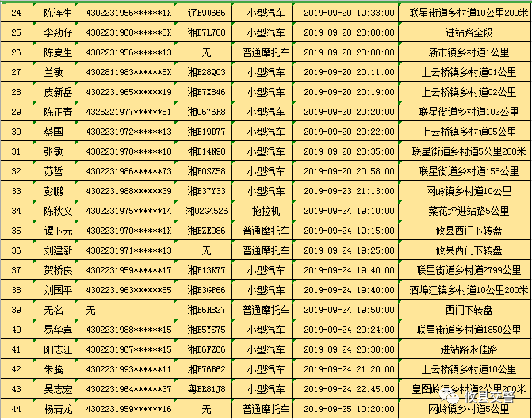Select time 2019-09-20 20:08:00
The height and width of the screenshot is (420, 532).
[x=349, y=52]
